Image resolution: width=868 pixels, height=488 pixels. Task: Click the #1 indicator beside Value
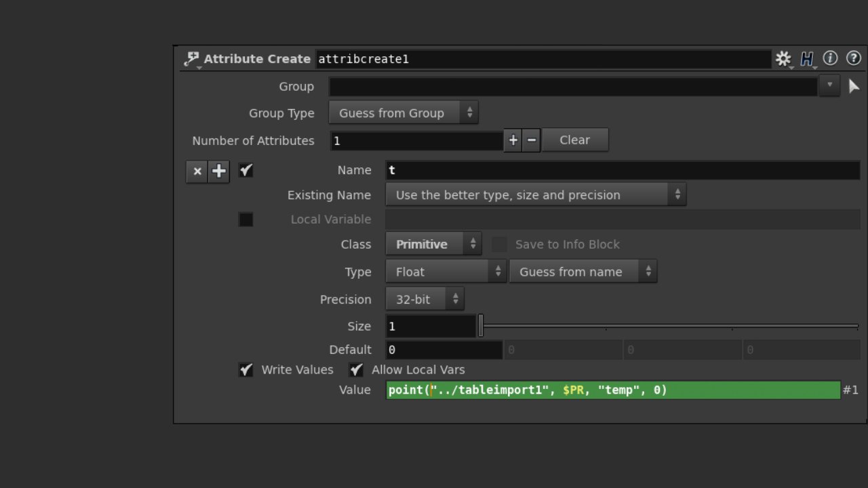(850, 390)
